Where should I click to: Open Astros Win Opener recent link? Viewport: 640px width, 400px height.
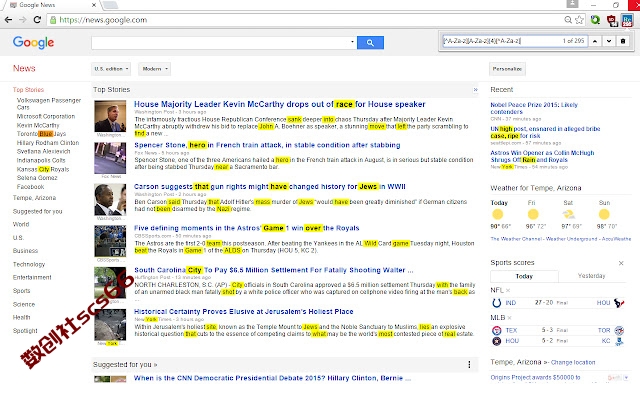[x=542, y=156]
